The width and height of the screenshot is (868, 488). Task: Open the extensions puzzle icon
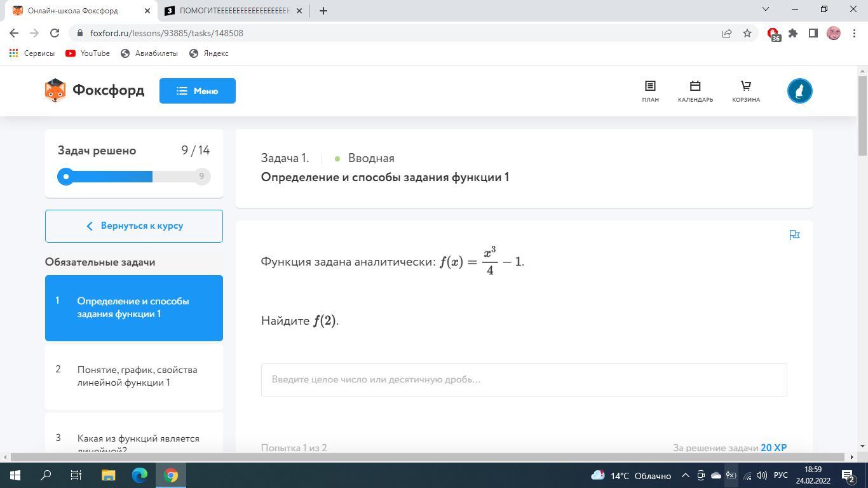pyautogui.click(x=793, y=33)
